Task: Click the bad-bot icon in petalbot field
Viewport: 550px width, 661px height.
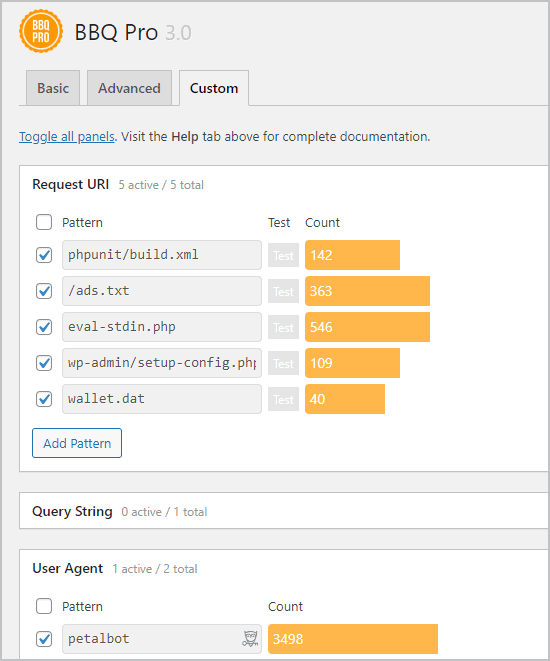Action: tap(250, 639)
